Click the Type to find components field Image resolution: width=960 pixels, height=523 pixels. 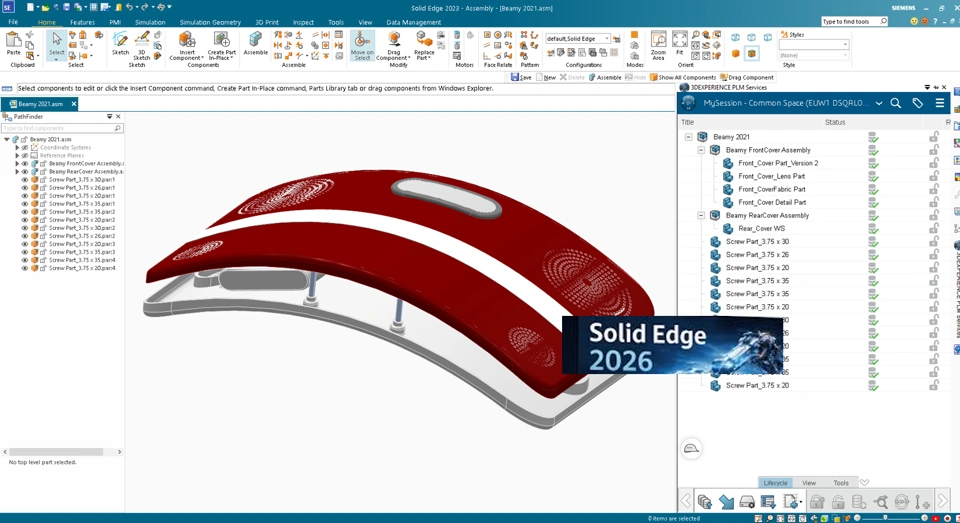[x=62, y=128]
